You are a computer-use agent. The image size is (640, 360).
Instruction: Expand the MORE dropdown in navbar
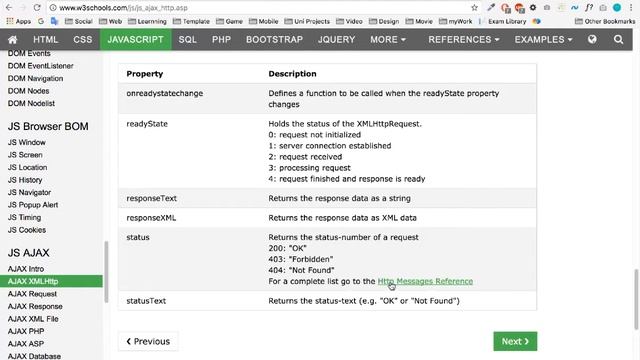click(x=388, y=40)
